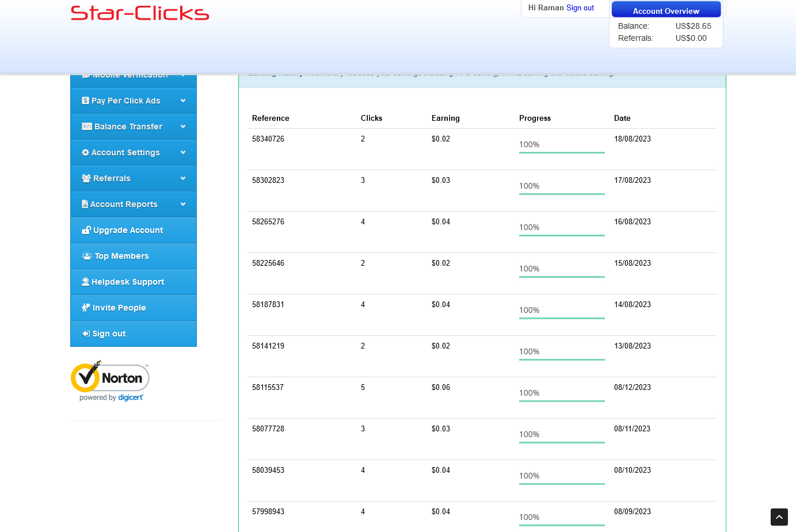796x532 pixels.
Task: Expand the Account Settings chevron
Action: click(183, 152)
